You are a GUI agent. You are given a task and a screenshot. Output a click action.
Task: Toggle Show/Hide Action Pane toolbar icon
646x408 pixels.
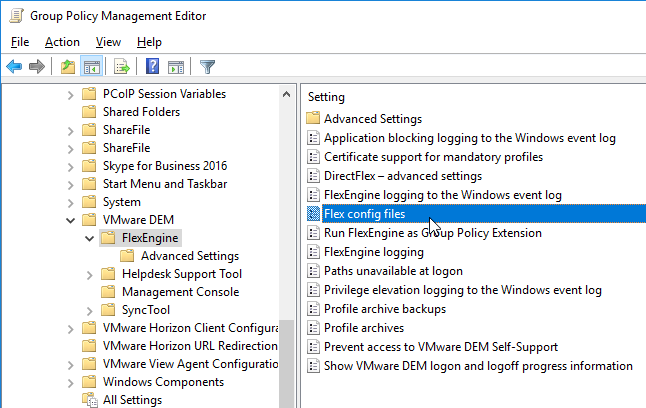[x=176, y=66]
